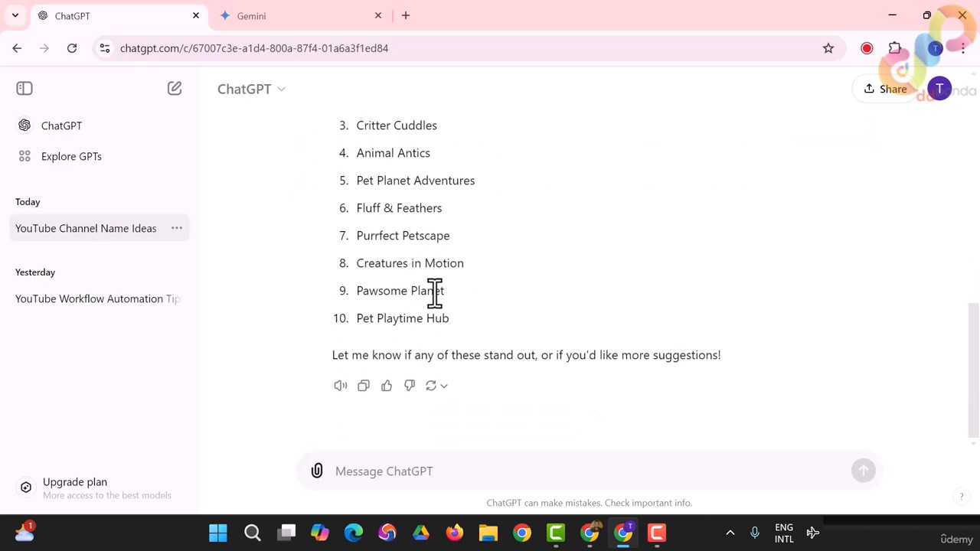This screenshot has width=980, height=551.
Task: Open YouTube Workflow Automation chat
Action: pos(100,298)
